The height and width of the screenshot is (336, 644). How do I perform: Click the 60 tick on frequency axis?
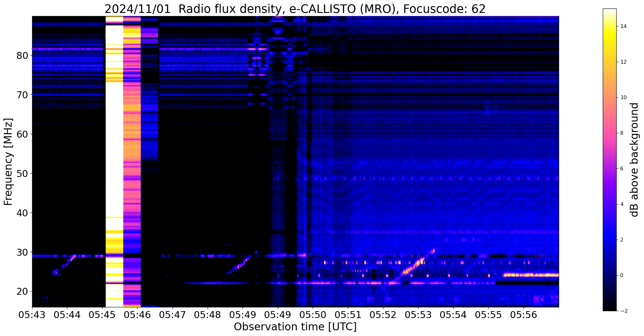tap(23, 134)
